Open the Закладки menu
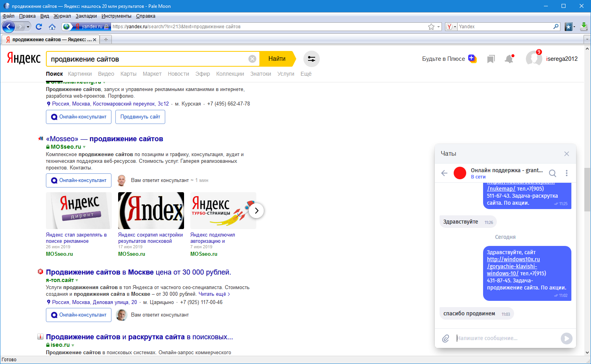The height and width of the screenshot is (364, 591). coord(86,16)
